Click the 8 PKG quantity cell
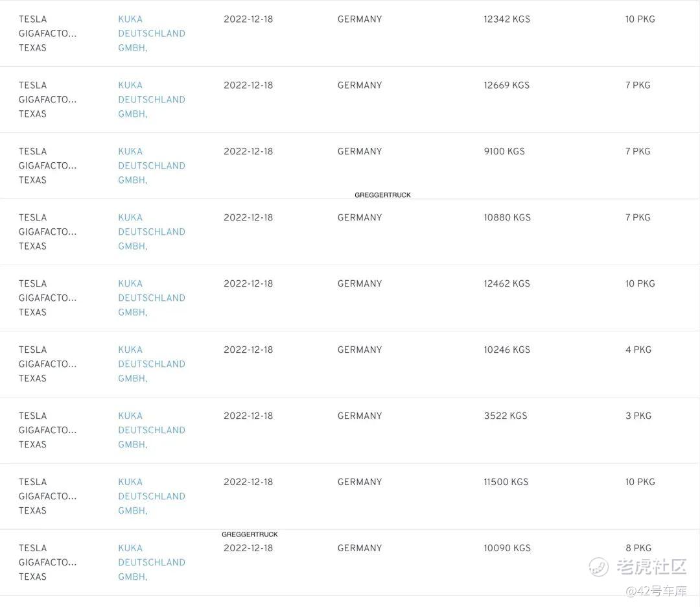Viewport: 700px width, 607px height. [x=638, y=549]
